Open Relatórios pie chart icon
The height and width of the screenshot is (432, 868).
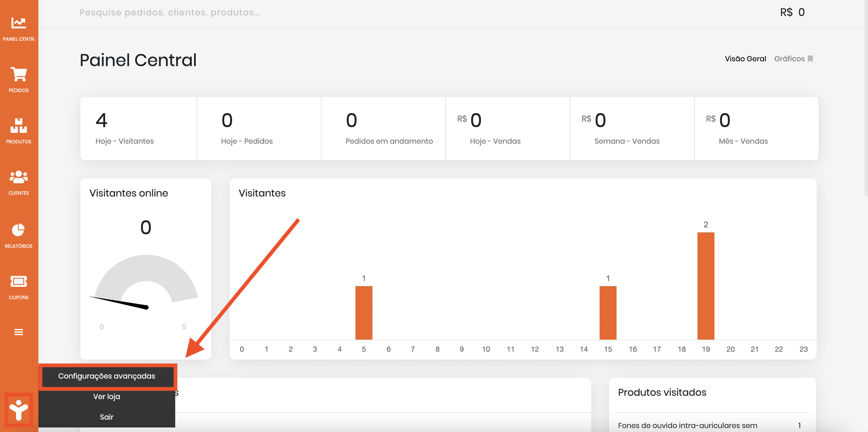click(x=18, y=230)
